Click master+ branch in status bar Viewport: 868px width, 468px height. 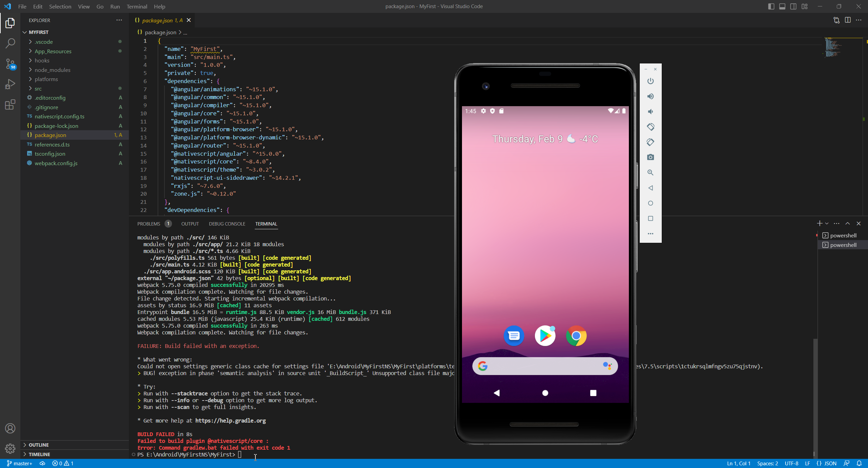pyautogui.click(x=20, y=464)
